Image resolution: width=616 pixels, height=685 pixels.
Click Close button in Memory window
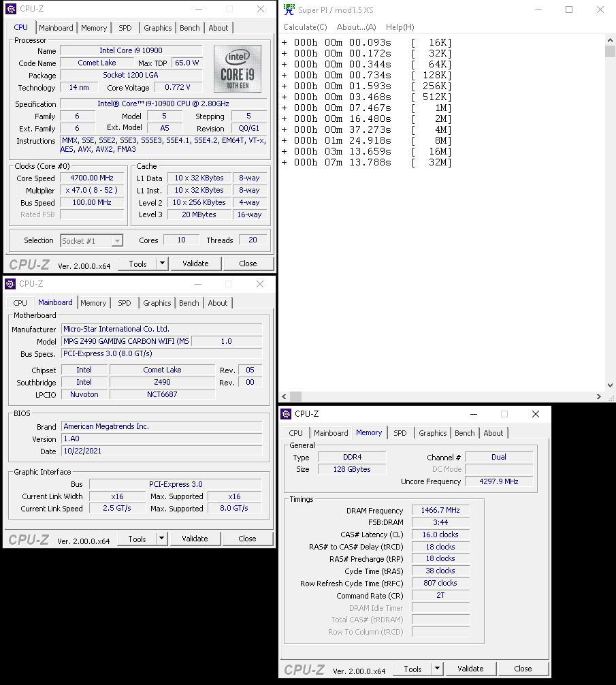pyautogui.click(x=523, y=669)
